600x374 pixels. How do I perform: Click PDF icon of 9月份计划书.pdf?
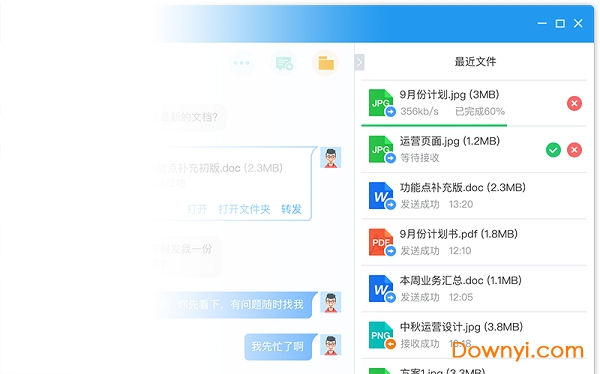click(x=381, y=242)
